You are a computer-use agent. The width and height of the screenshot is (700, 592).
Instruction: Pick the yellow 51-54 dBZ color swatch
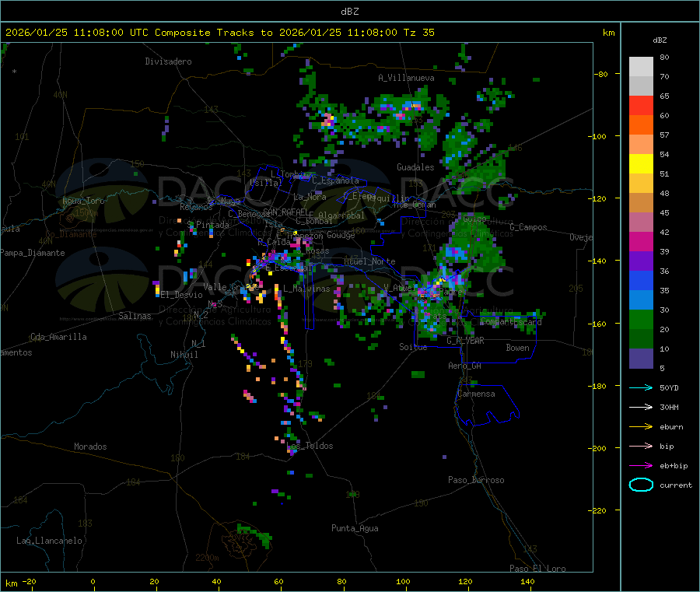point(641,164)
